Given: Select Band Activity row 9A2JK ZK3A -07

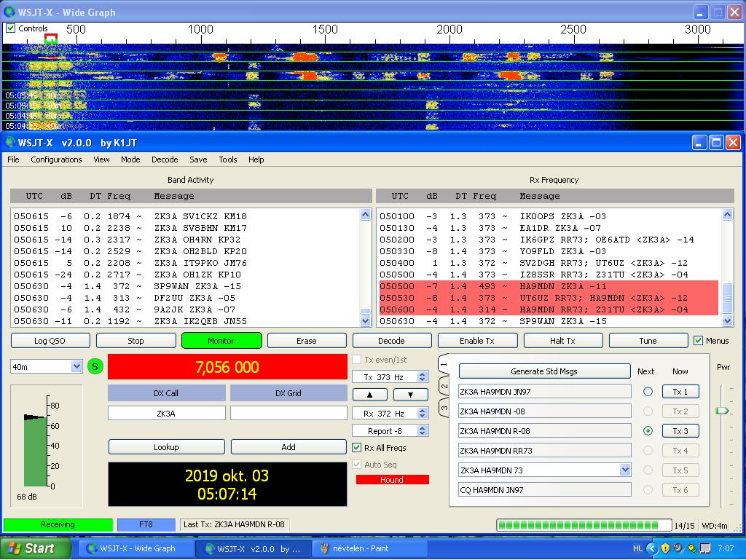Looking at the screenshot, I should (x=186, y=309).
